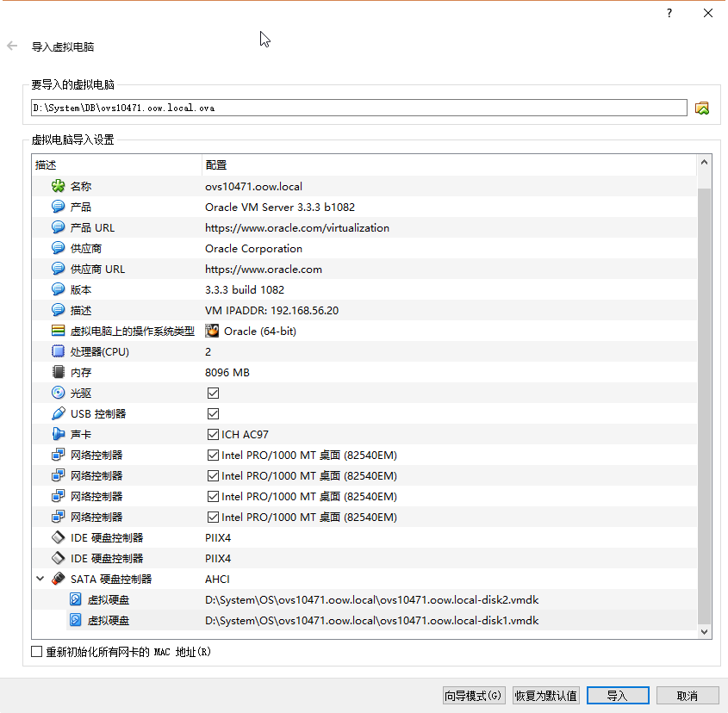Click the fourth 网络控制器 network icon
728x713 pixels.
[58, 517]
